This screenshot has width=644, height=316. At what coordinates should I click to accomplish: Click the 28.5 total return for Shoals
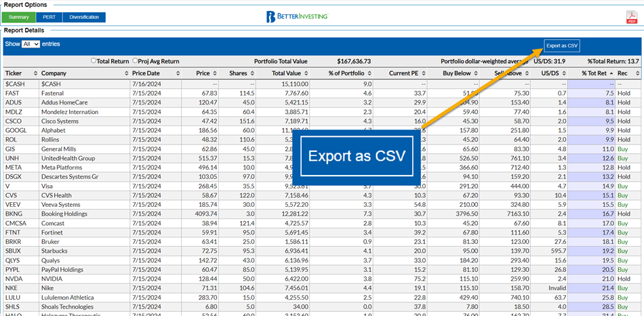(x=609, y=307)
